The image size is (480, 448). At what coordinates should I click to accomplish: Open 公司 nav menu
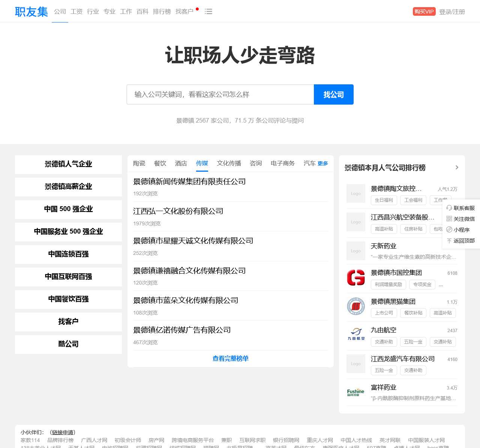pos(60,12)
